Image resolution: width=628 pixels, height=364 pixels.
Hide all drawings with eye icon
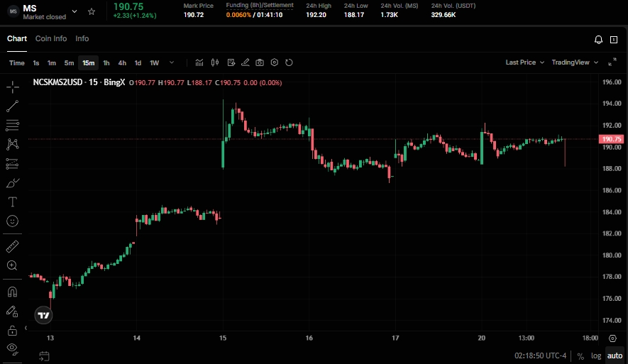[12, 348]
